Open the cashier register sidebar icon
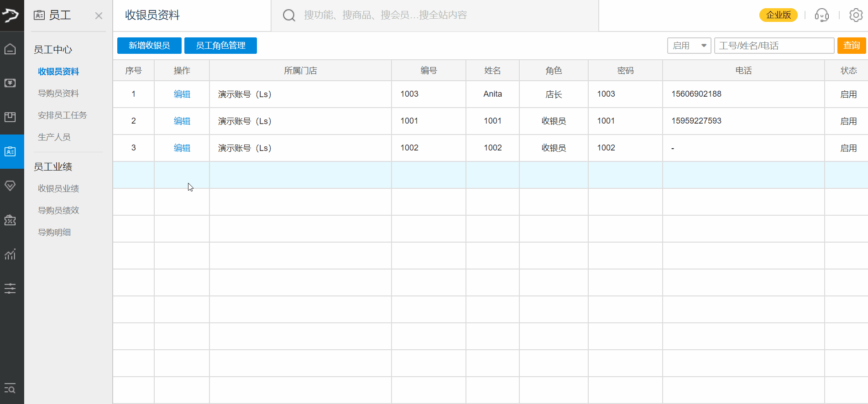The height and width of the screenshot is (404, 868). click(x=10, y=83)
